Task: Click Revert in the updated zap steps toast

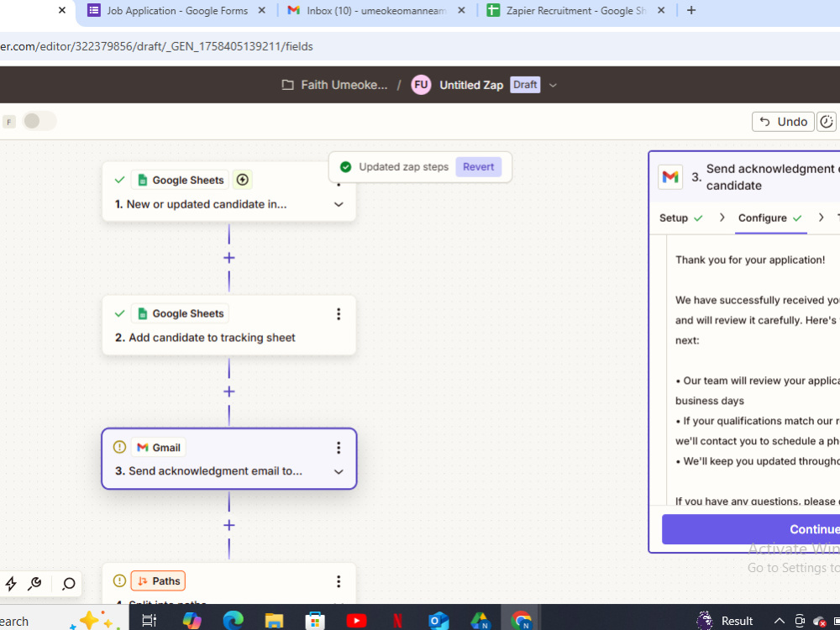Action: click(479, 166)
